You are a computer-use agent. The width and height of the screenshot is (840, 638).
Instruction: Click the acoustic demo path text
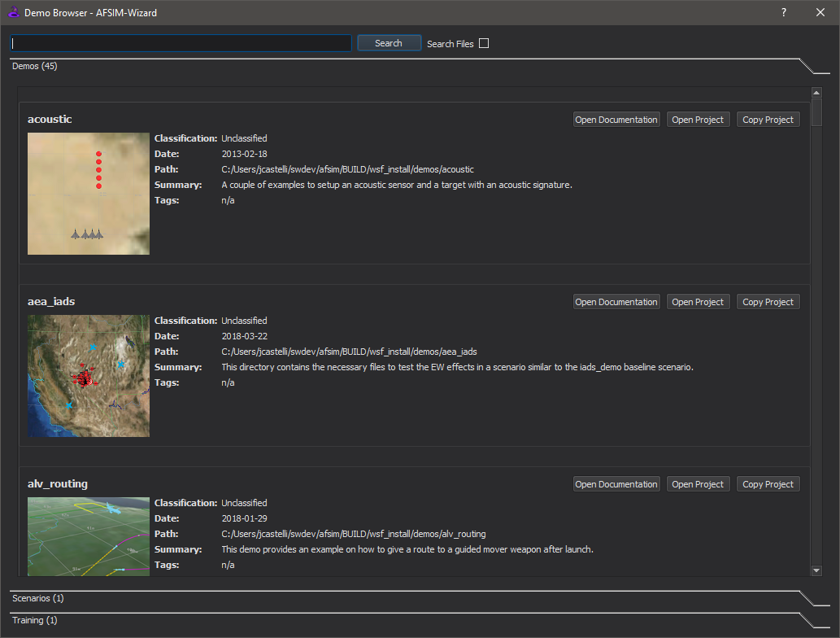348,169
